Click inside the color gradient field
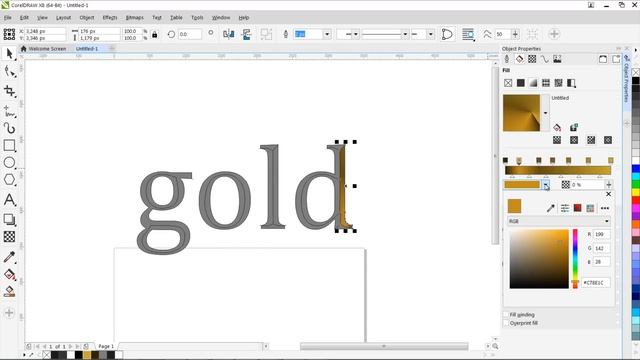 539,259
